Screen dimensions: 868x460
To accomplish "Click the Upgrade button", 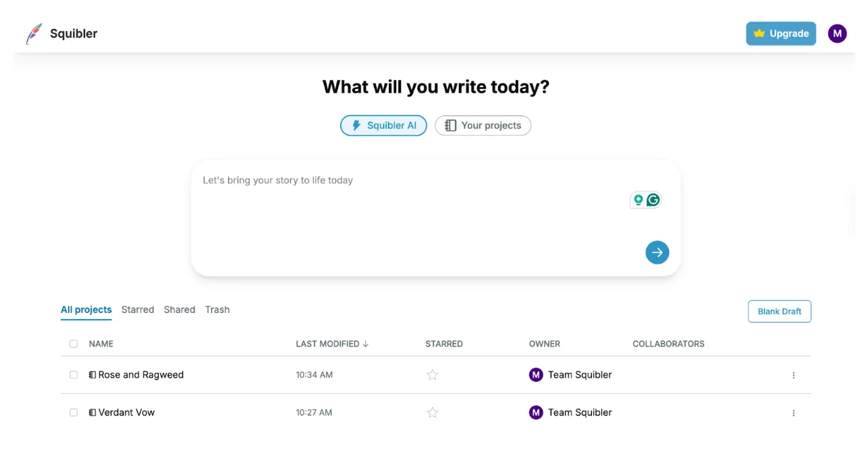I will pyautogui.click(x=780, y=34).
